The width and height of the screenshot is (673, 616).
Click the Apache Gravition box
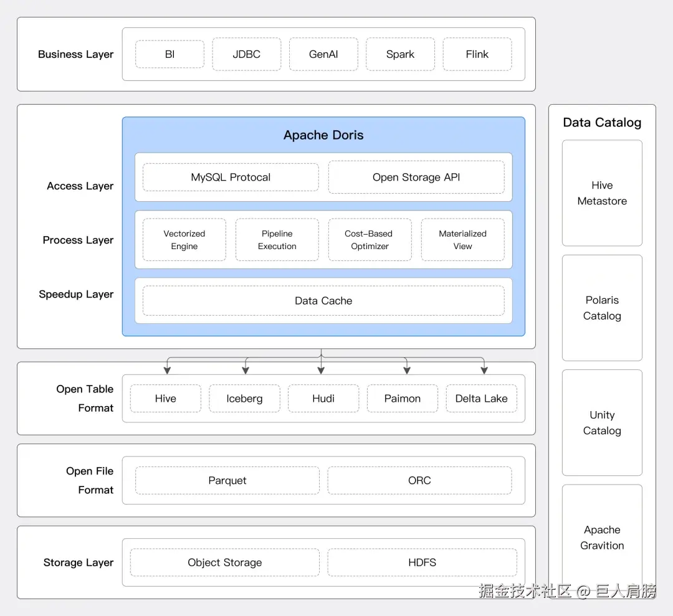click(x=602, y=538)
